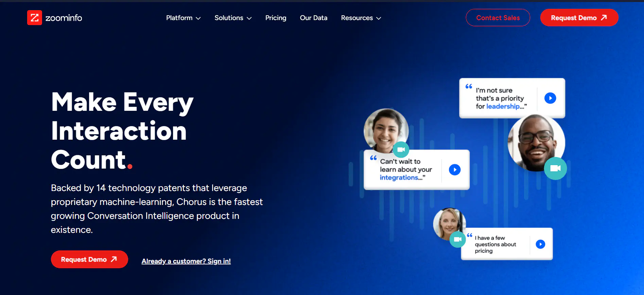Expand the Resources chevron arrow

coord(379,18)
